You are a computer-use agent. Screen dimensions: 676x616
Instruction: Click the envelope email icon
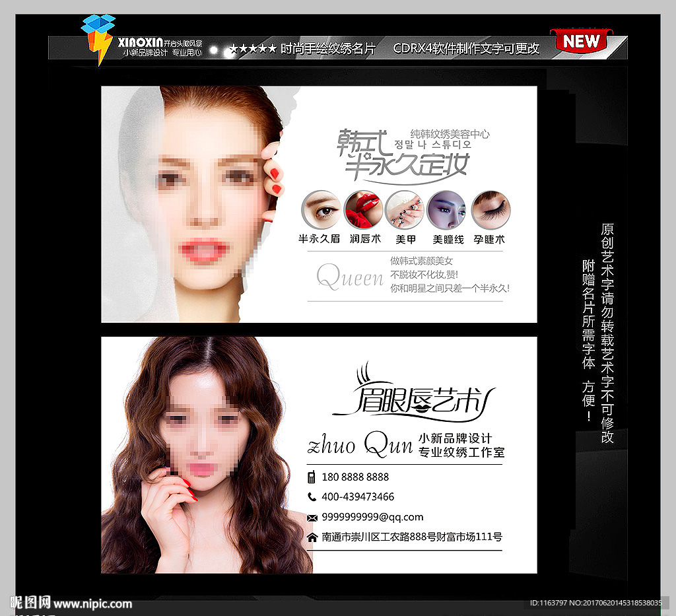pos(312,517)
